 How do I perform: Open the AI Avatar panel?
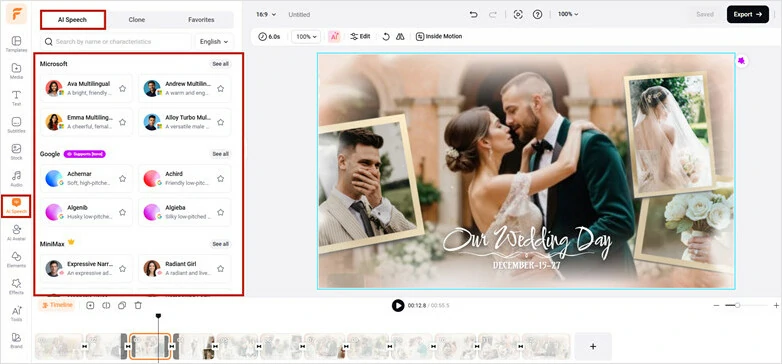point(16,232)
